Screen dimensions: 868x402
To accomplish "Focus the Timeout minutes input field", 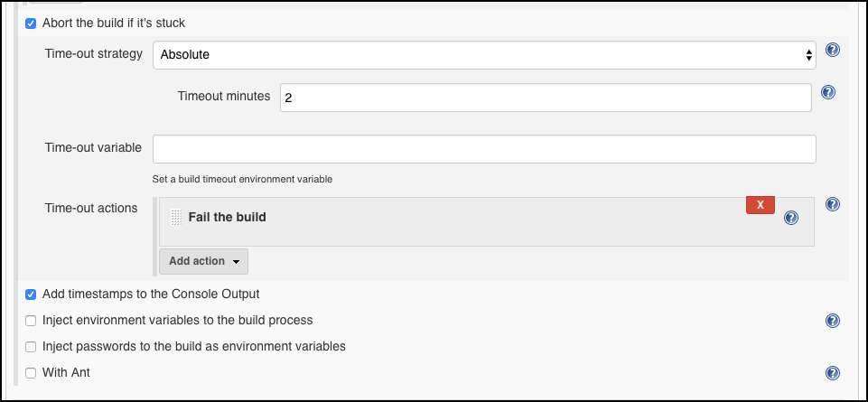I will point(546,98).
